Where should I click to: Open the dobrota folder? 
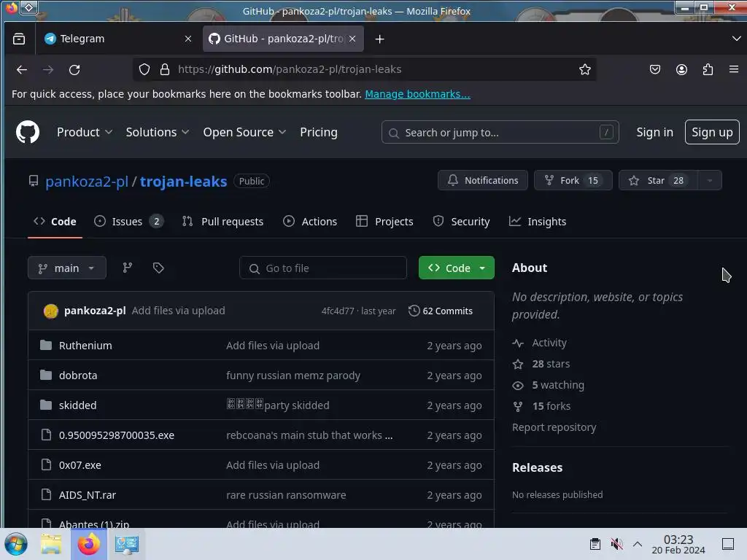tap(77, 376)
